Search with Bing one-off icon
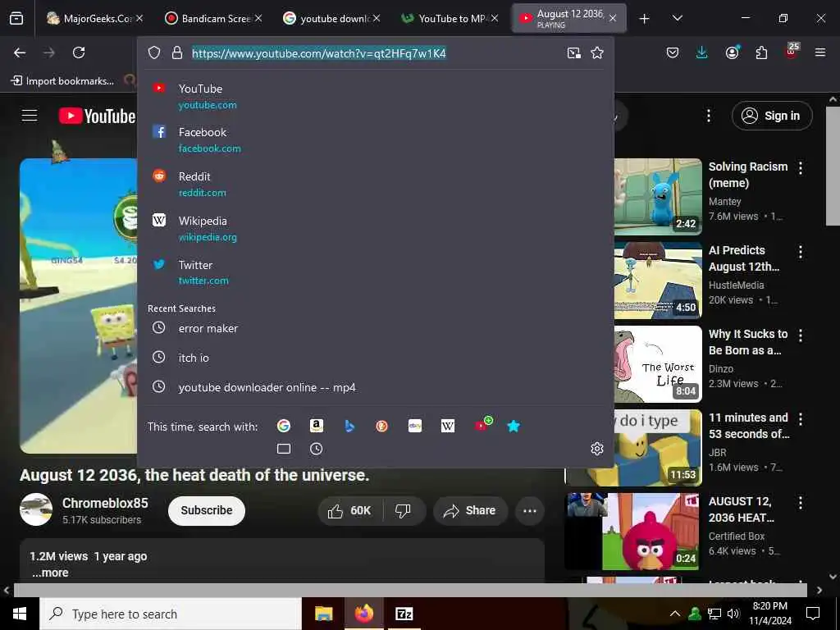840x630 pixels. (349, 426)
